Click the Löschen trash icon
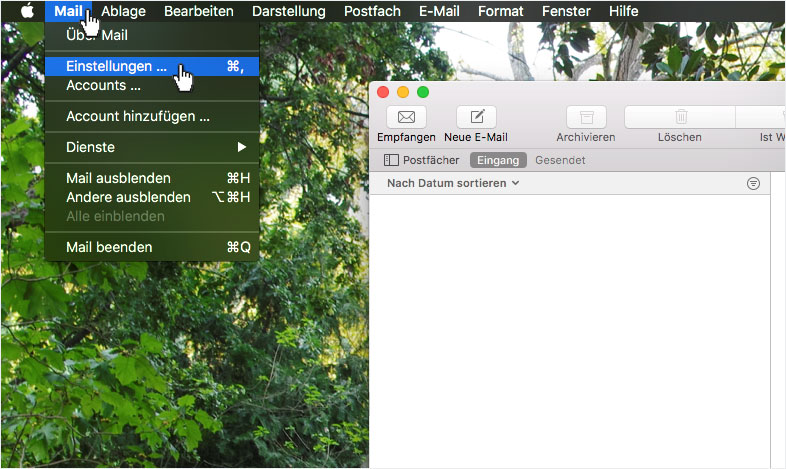This screenshot has width=786, height=469. (680, 117)
